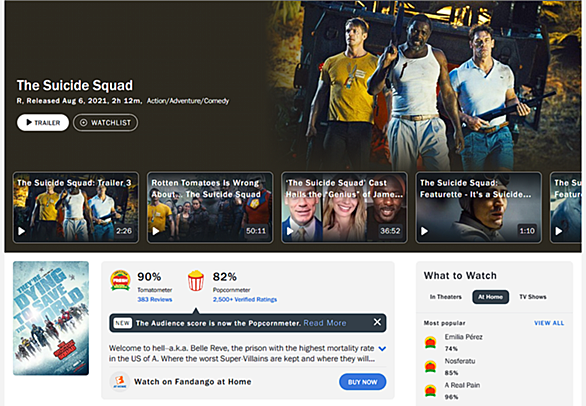Click the 36:52 duration badge
The image size is (586, 406).
[390, 231]
